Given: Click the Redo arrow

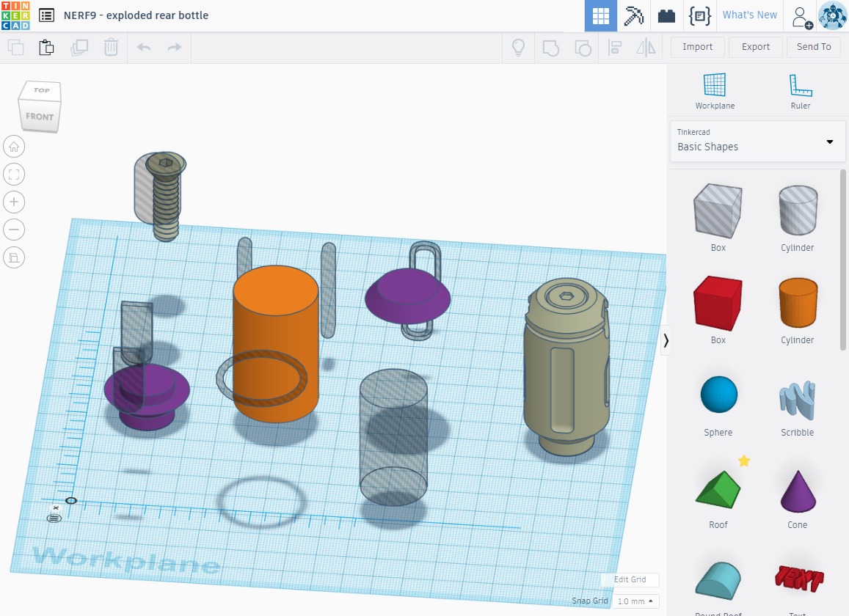Looking at the screenshot, I should tap(175, 48).
